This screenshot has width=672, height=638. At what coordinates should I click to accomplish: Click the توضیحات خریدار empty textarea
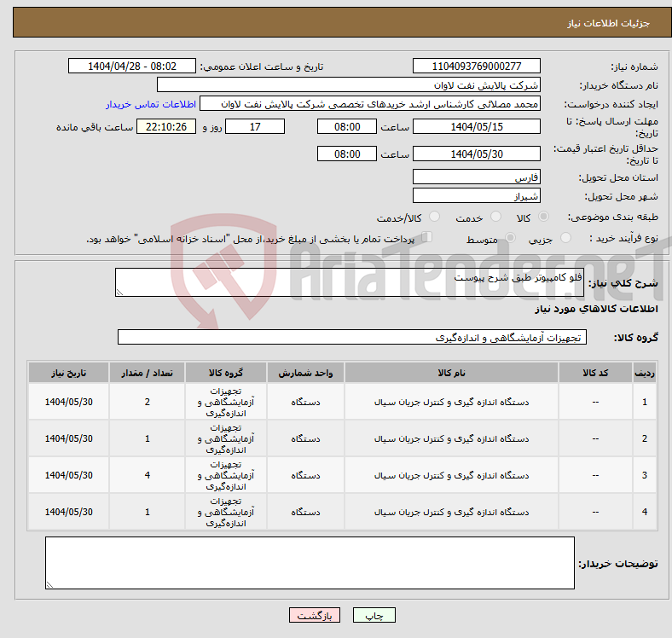[310, 563]
